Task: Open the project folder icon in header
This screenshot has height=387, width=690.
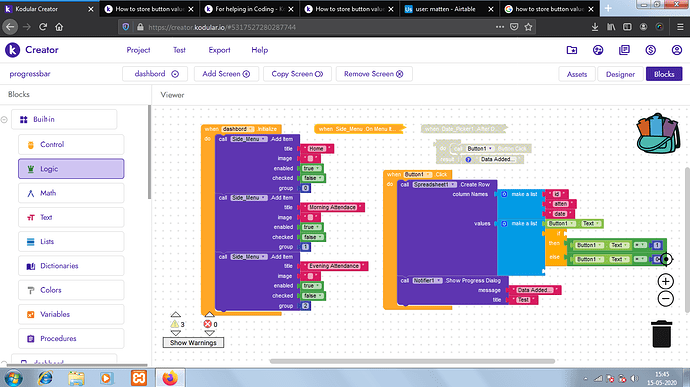Action: [572, 50]
